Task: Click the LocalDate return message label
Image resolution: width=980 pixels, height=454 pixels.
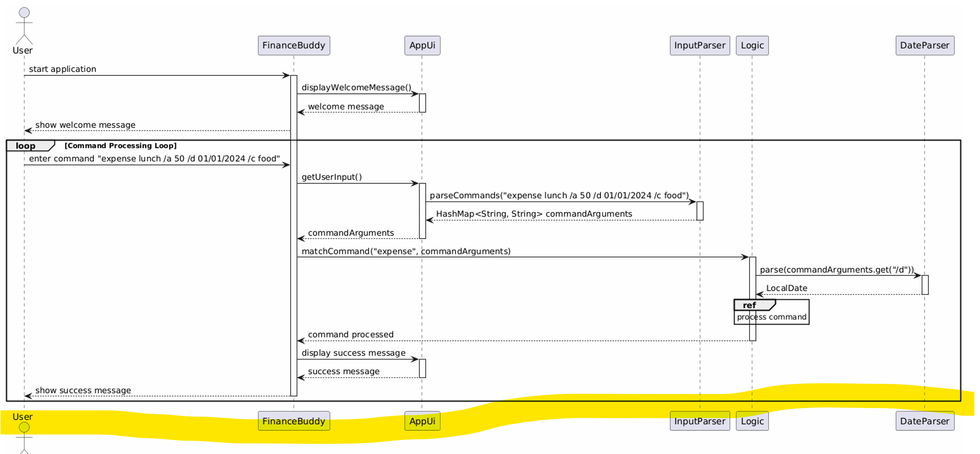Action: coord(786,288)
